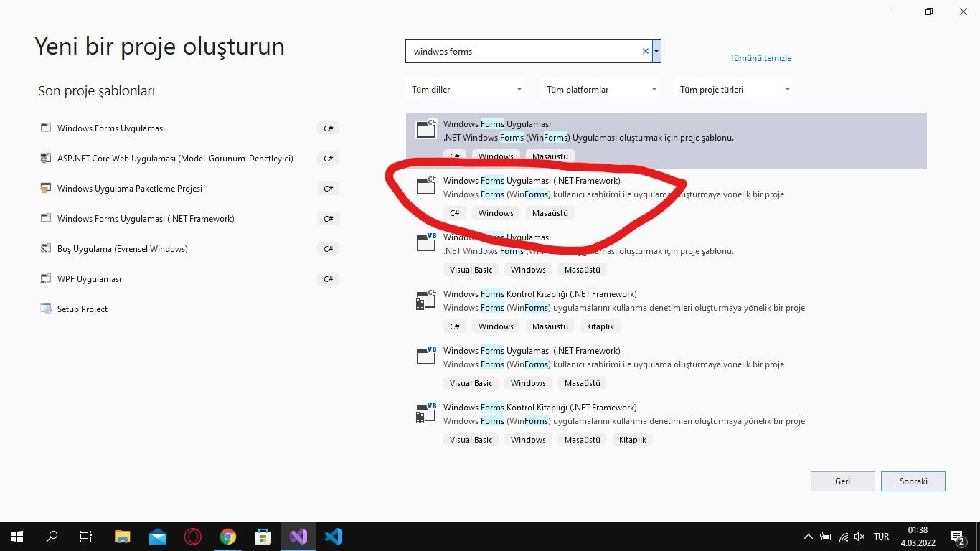The image size is (980, 551).
Task: Click the C# Windows Forms Uygulaması (.NET Framework) result icon
Action: click(x=426, y=185)
